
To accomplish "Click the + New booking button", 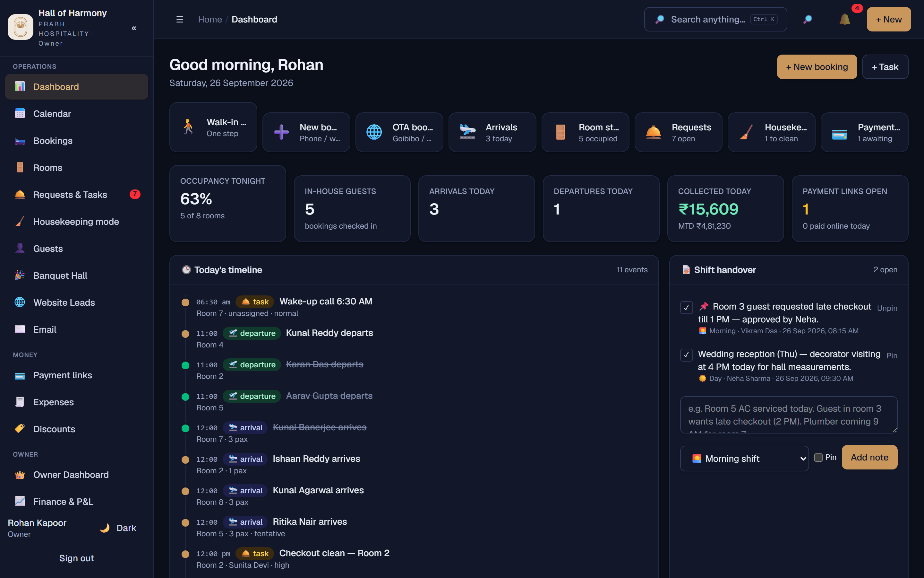I will tap(817, 67).
